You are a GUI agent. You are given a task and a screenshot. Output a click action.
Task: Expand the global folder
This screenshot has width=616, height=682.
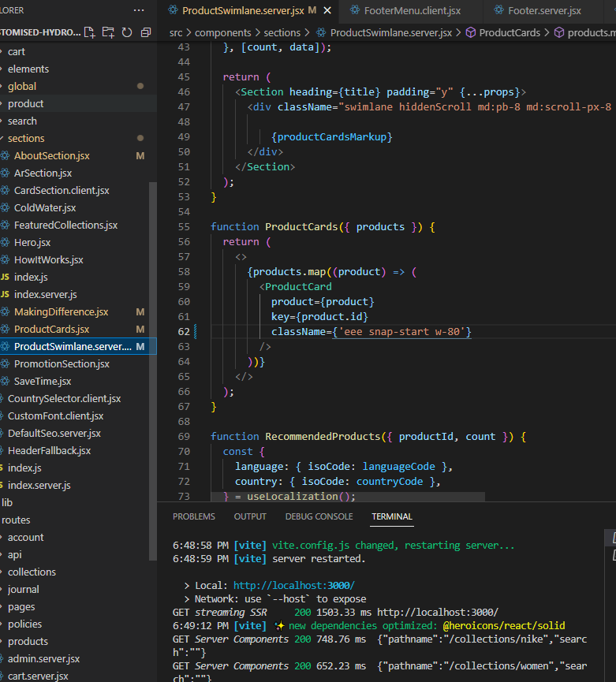point(78,87)
